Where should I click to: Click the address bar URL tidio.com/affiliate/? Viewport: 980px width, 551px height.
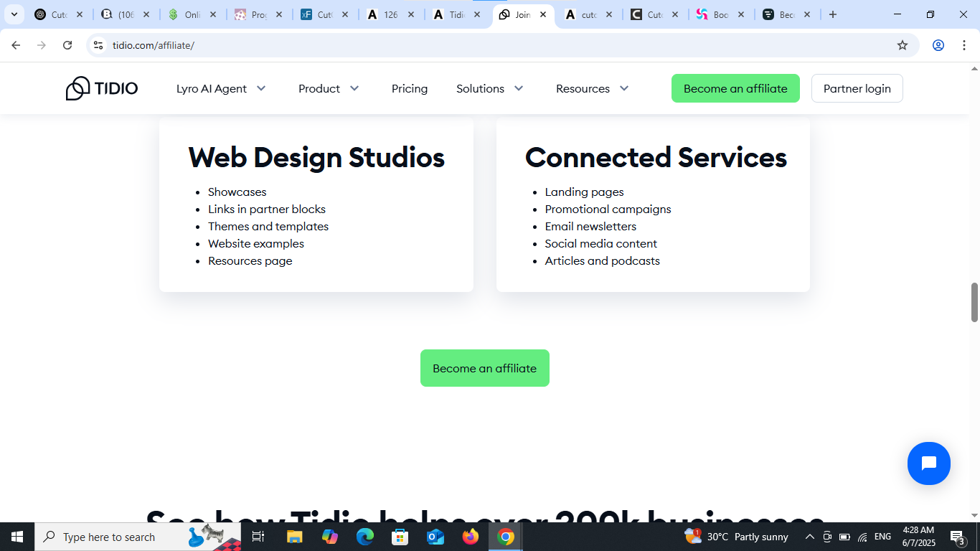[154, 45]
